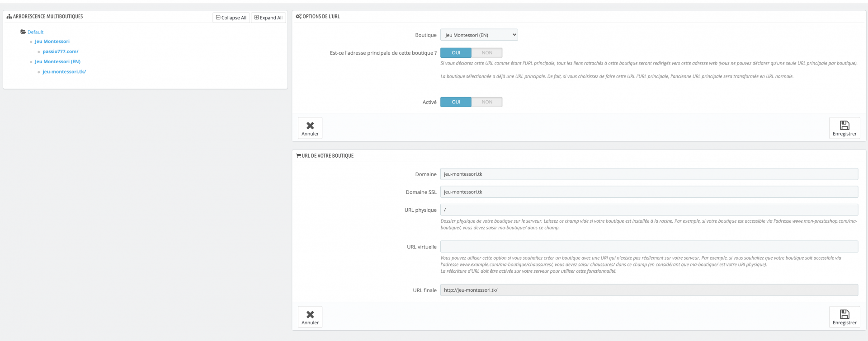
Task: Click the Boutique field label
Action: coord(426,35)
